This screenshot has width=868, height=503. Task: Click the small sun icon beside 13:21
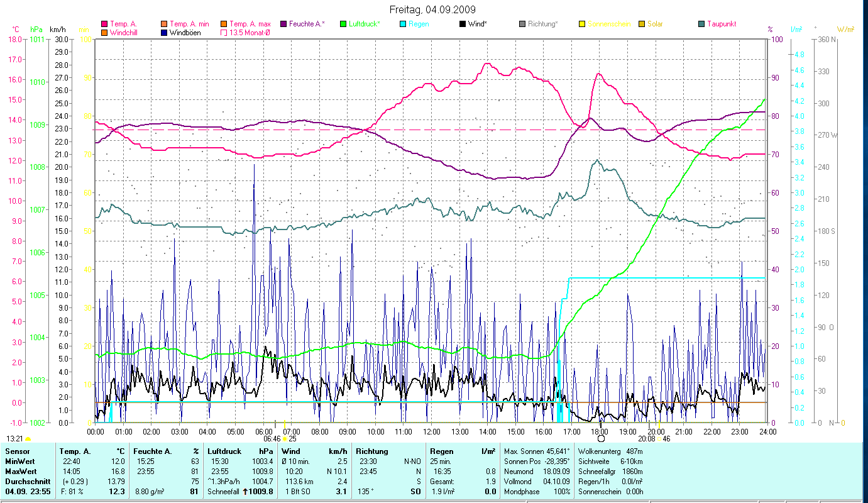(x=28, y=439)
